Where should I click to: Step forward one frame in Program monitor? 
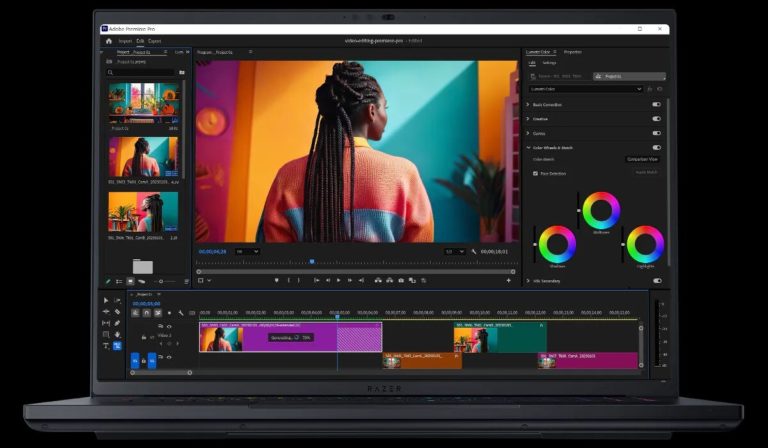(350, 281)
